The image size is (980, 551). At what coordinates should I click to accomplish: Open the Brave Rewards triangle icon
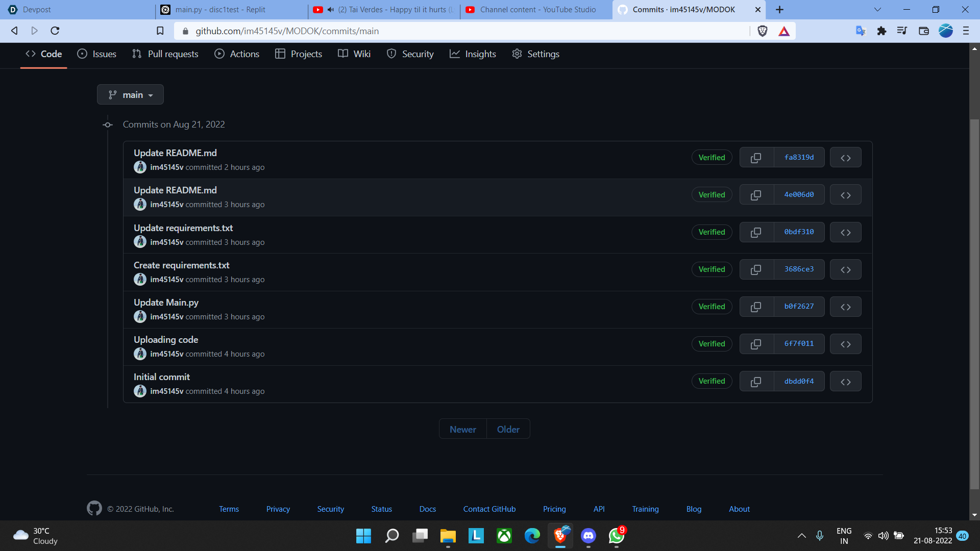click(784, 32)
